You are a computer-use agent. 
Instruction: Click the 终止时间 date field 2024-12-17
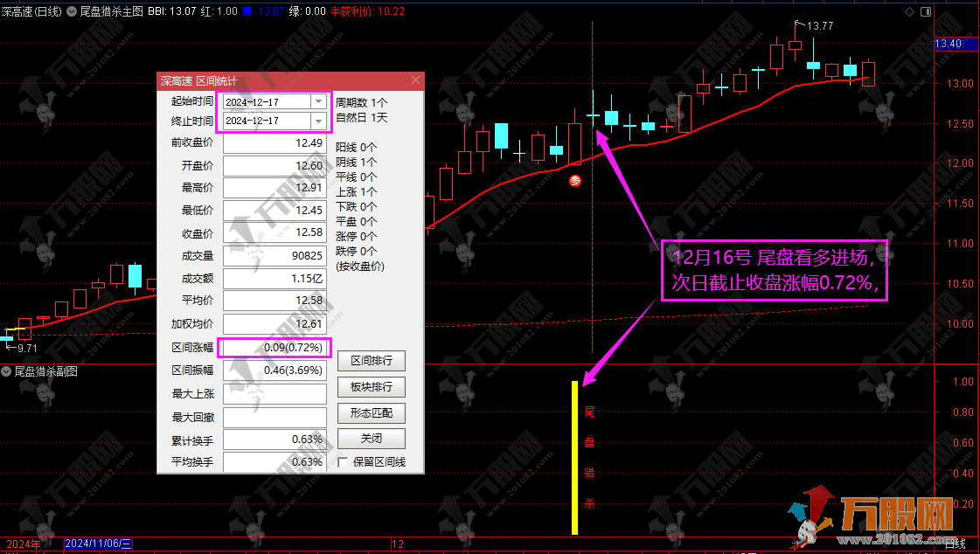267,121
